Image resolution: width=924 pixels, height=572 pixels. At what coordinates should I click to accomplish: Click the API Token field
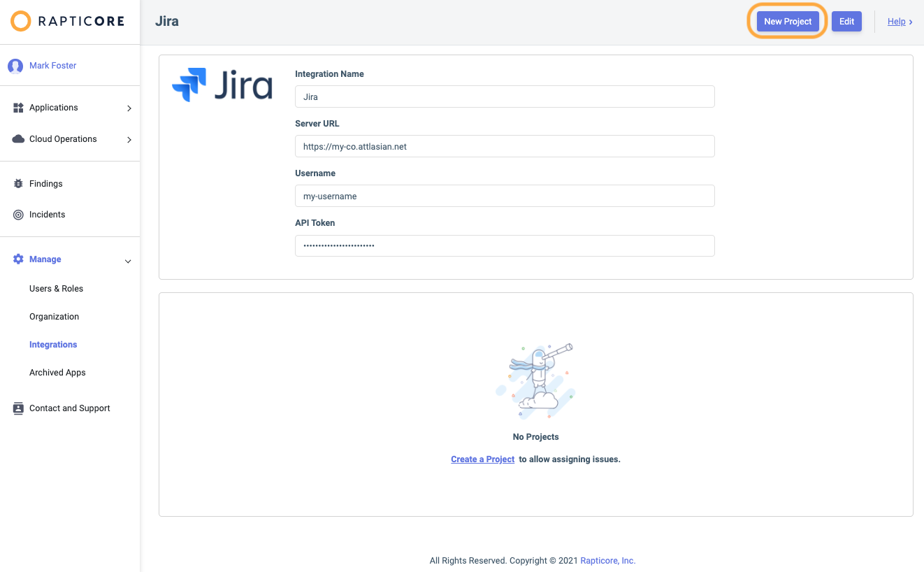tap(505, 245)
